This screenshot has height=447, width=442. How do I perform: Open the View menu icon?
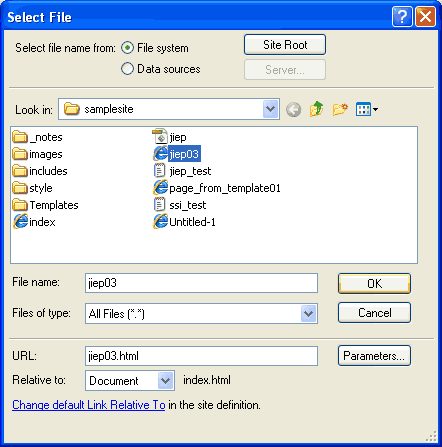[x=367, y=109]
